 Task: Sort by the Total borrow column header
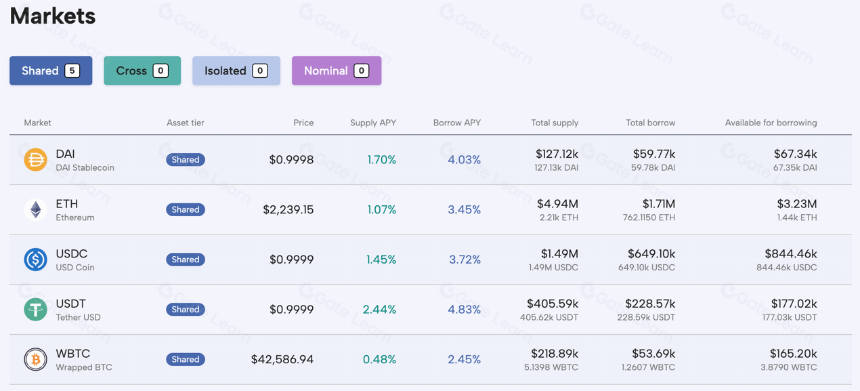pos(650,123)
